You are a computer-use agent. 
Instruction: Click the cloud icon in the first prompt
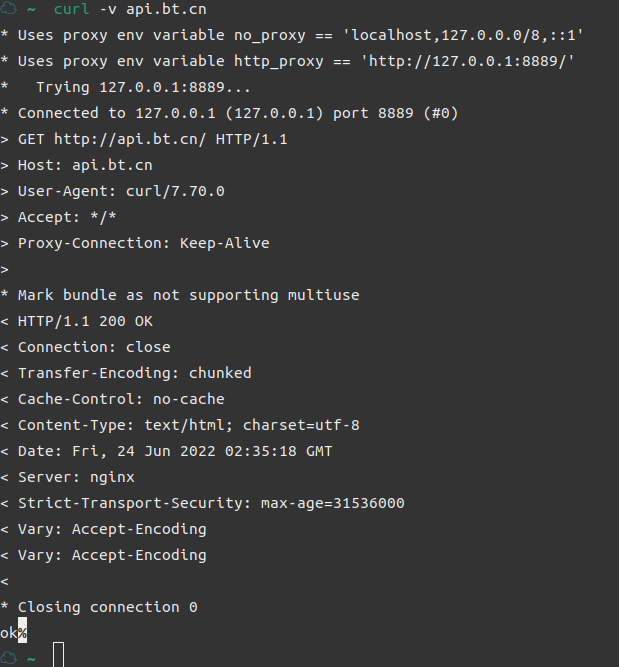coord(8,8)
